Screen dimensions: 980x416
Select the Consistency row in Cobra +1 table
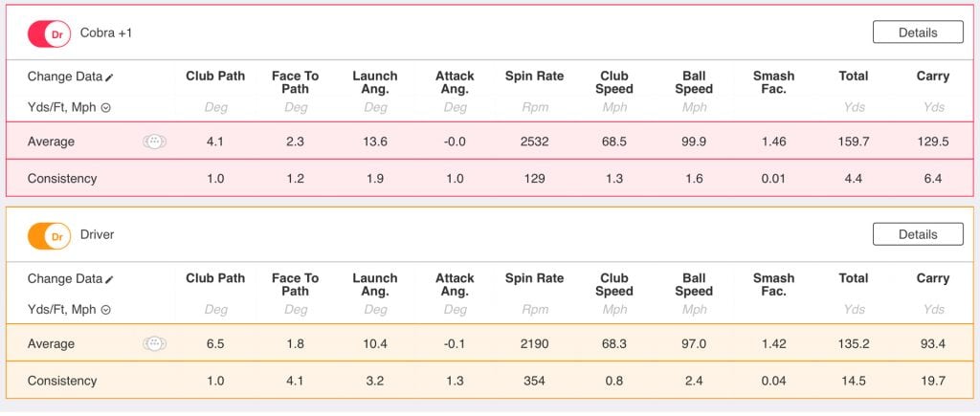62,179
